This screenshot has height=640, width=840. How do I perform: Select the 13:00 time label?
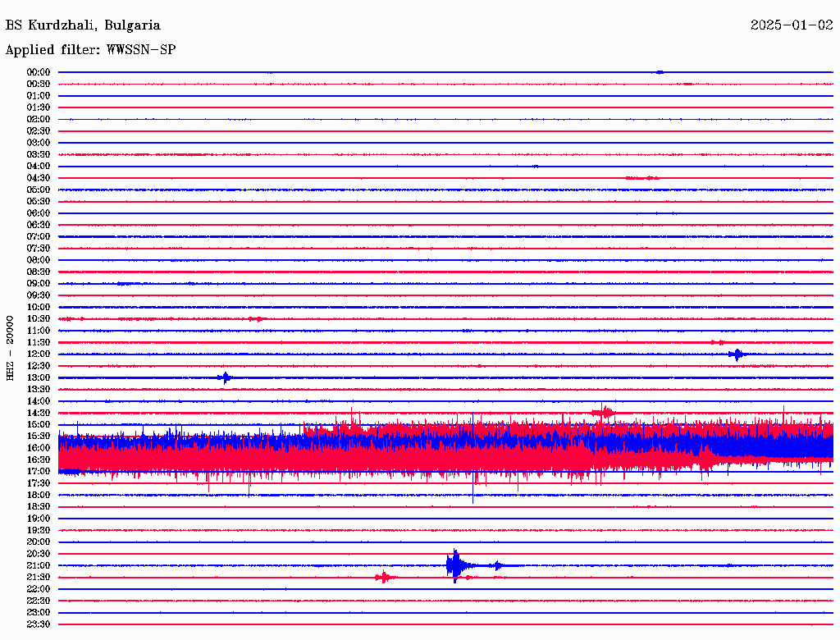coord(39,377)
